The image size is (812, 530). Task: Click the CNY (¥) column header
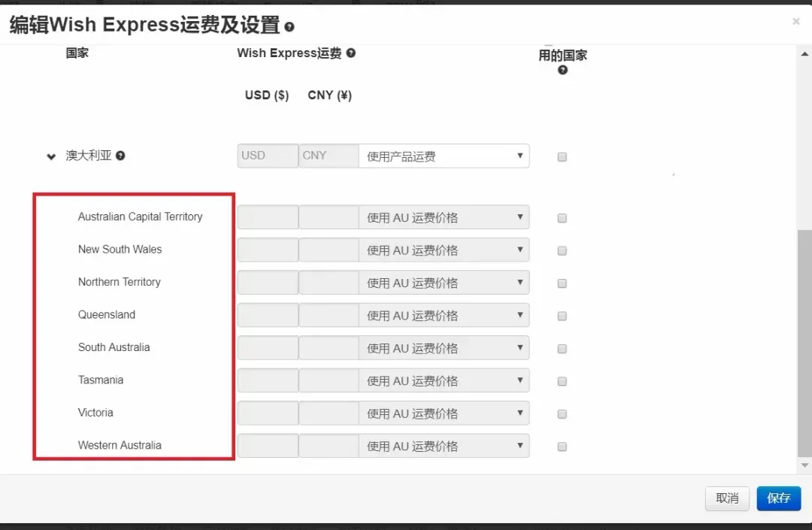tap(330, 95)
